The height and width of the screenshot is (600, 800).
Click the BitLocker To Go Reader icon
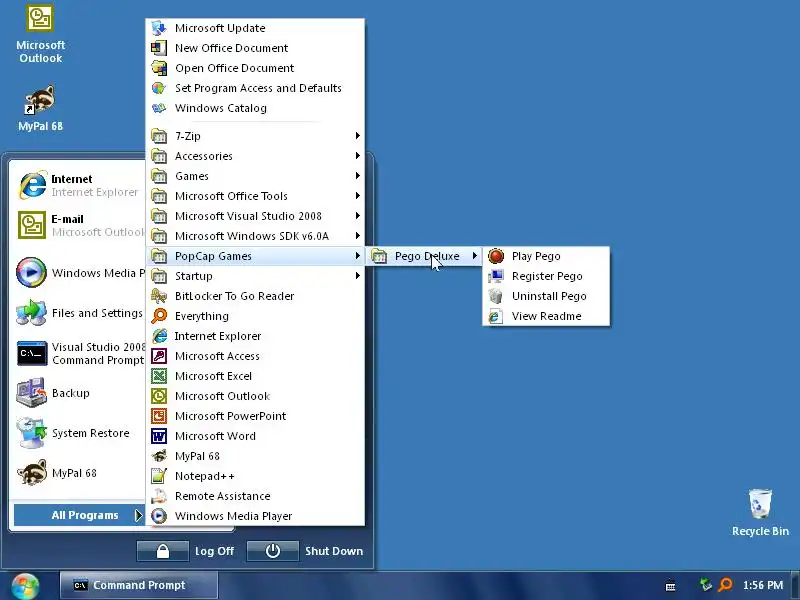pos(159,296)
